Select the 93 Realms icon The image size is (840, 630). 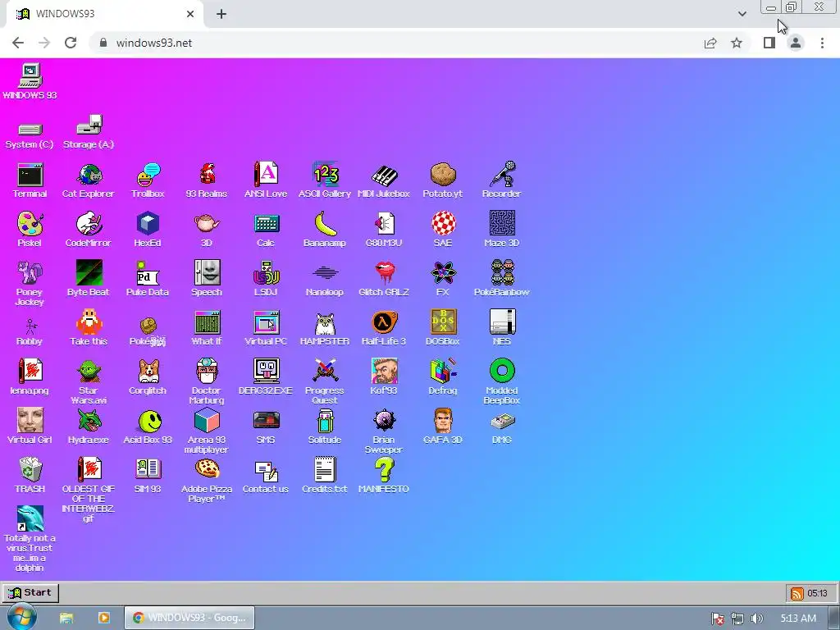207,180
